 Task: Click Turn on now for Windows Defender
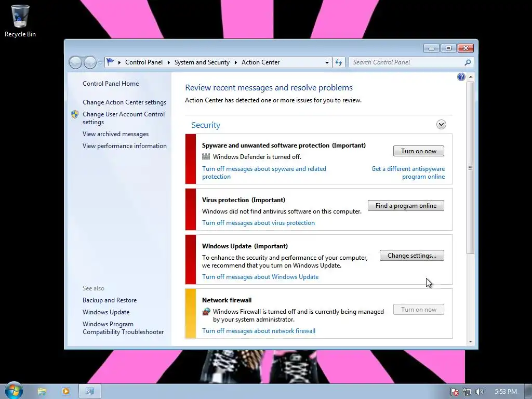pos(419,151)
